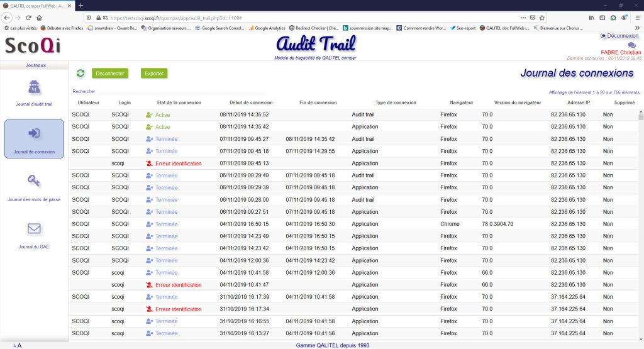Reload the page with the browser refresh button
The height and width of the screenshot is (349, 644).
pos(27,18)
